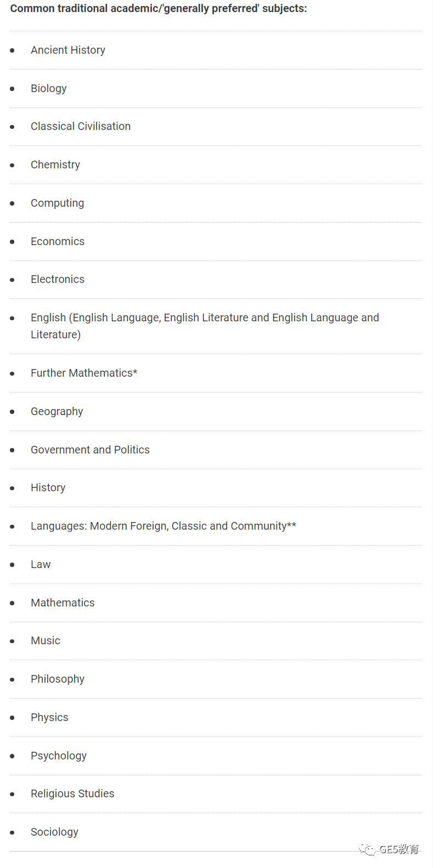Choose Government and Politics entry
This screenshot has height=868, width=433.
pos(90,450)
